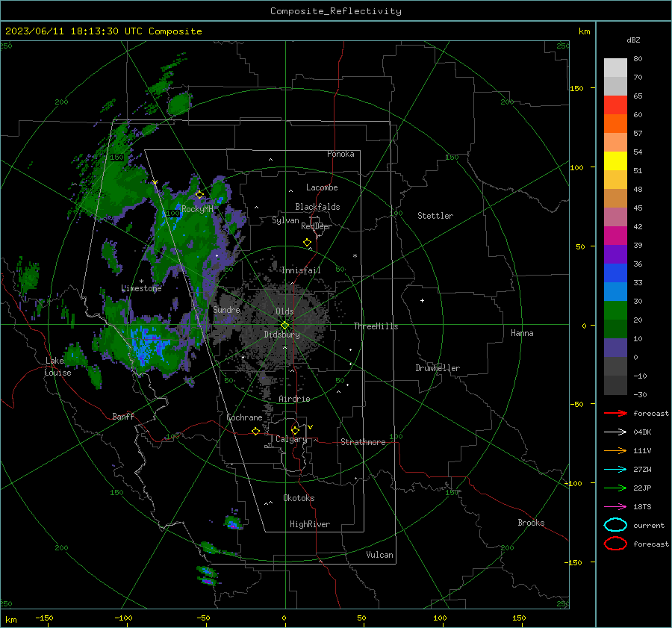Viewport: 672px width, 628px height.
Task: Click the Brooks town label
Action: 531,523
